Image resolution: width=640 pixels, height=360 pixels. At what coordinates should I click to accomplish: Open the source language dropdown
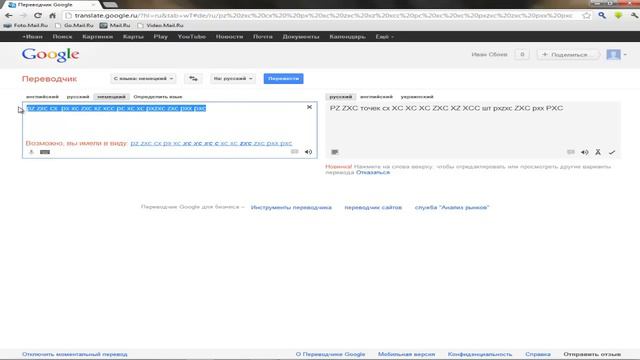coord(143,78)
